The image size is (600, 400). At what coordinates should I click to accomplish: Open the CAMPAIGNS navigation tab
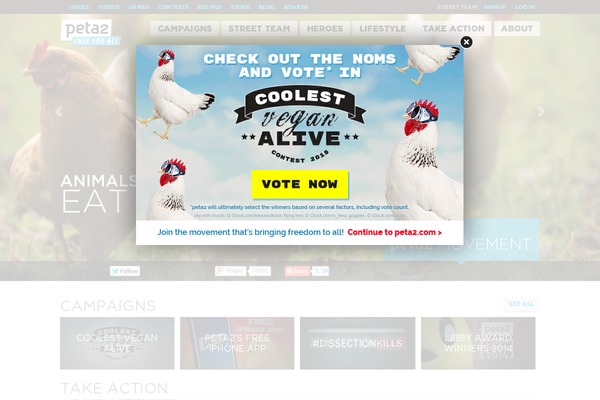coord(185,29)
